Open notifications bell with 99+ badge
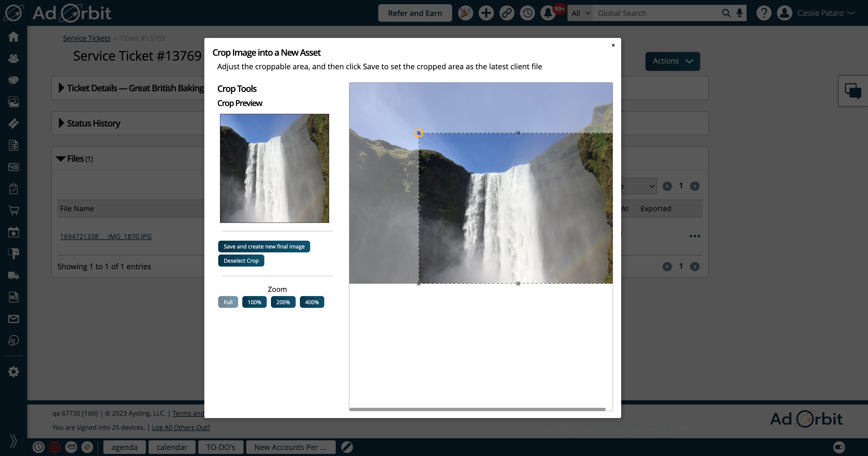Image resolution: width=868 pixels, height=456 pixels. 548,13
